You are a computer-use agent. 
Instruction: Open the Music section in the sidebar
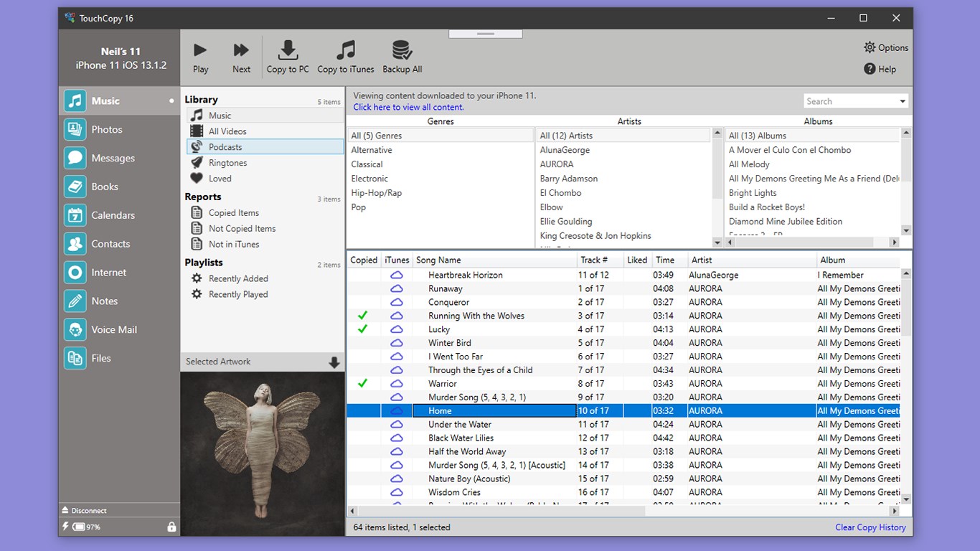click(100, 100)
